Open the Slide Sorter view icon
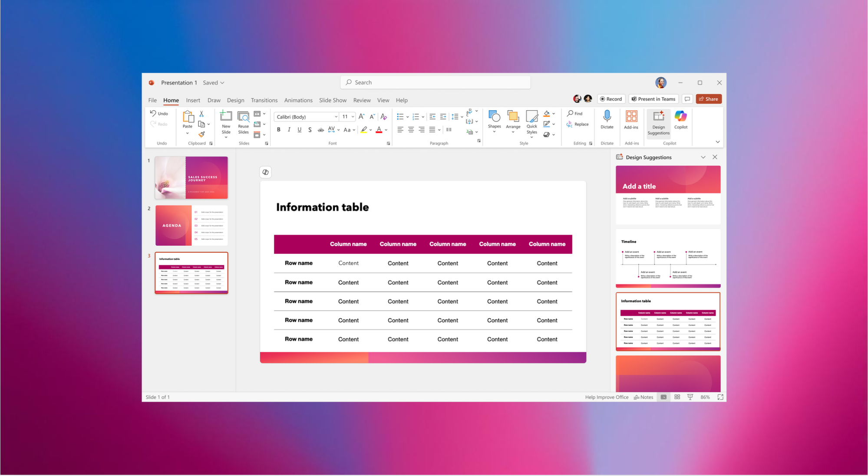The image size is (868, 476). click(x=677, y=397)
